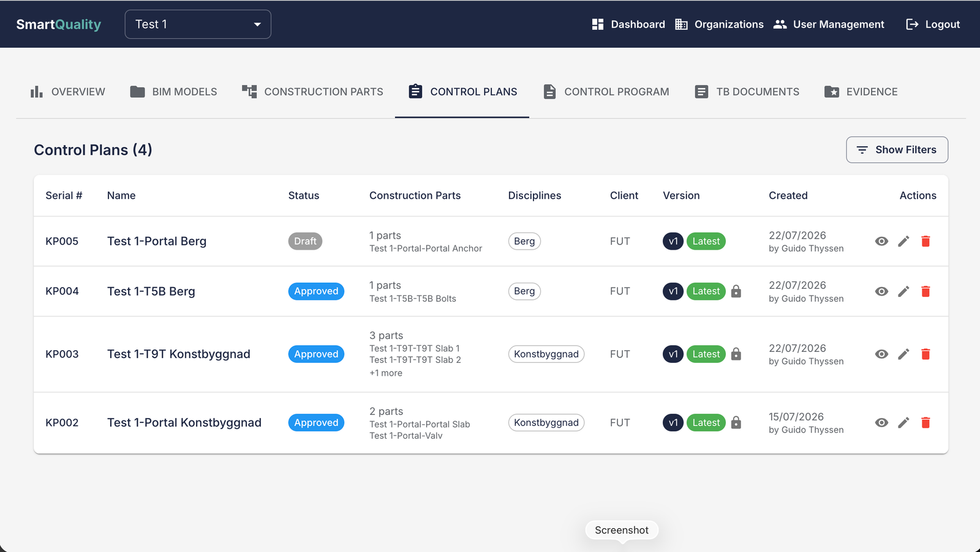Click the Konstbyggnad chip in the KP003 row
This screenshot has height=552, width=980.
coord(546,354)
